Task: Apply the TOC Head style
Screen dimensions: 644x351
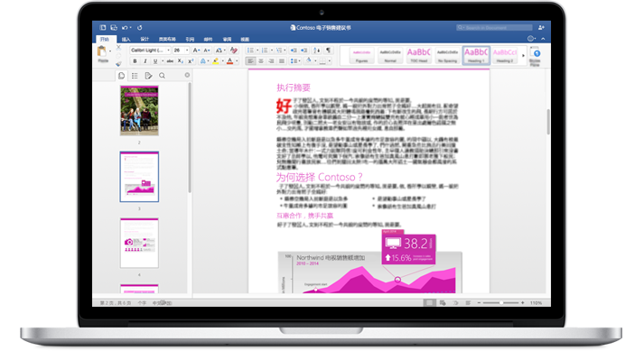Action: (418, 55)
